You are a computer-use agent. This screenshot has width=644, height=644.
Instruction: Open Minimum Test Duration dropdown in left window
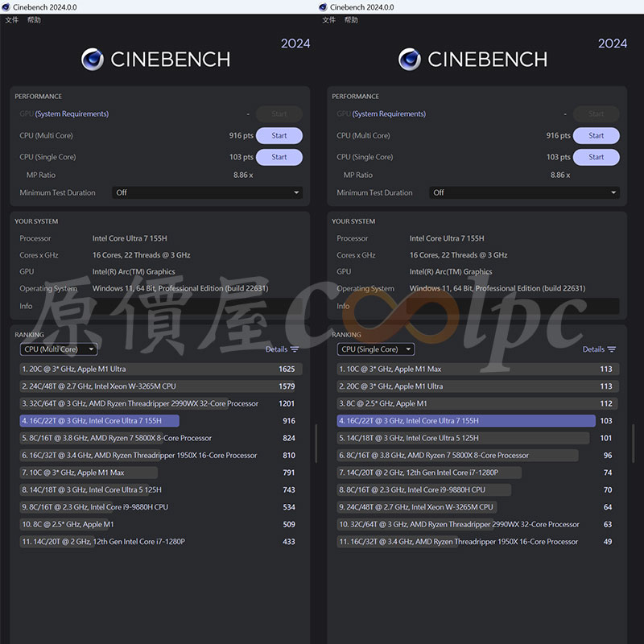tap(208, 192)
